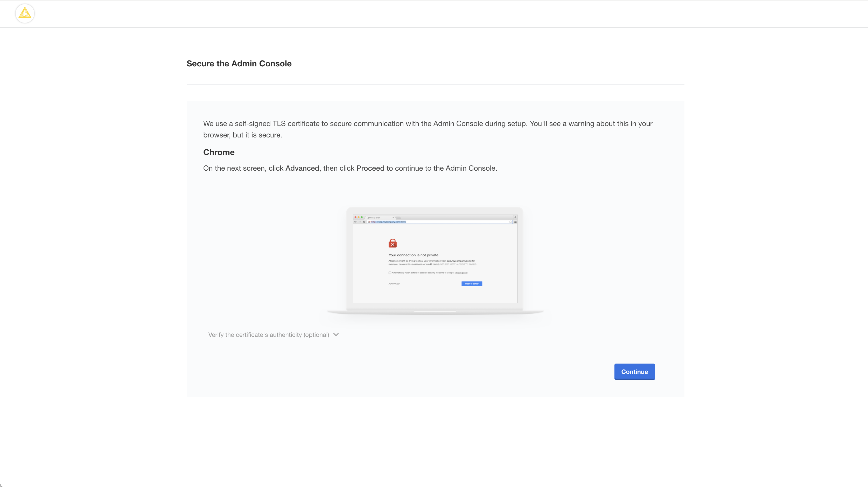Click the reload icon in the pictured browser
868x487 pixels.
tap(364, 222)
